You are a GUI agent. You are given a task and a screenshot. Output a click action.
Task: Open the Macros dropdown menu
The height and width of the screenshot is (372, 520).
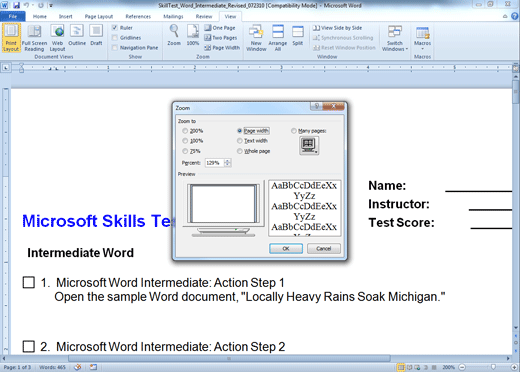(x=422, y=38)
